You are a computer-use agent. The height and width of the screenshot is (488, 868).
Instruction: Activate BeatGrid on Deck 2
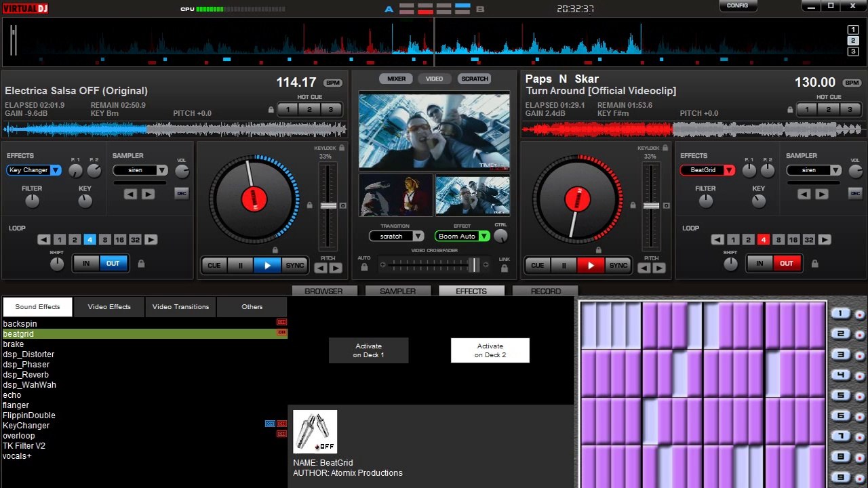click(x=490, y=350)
